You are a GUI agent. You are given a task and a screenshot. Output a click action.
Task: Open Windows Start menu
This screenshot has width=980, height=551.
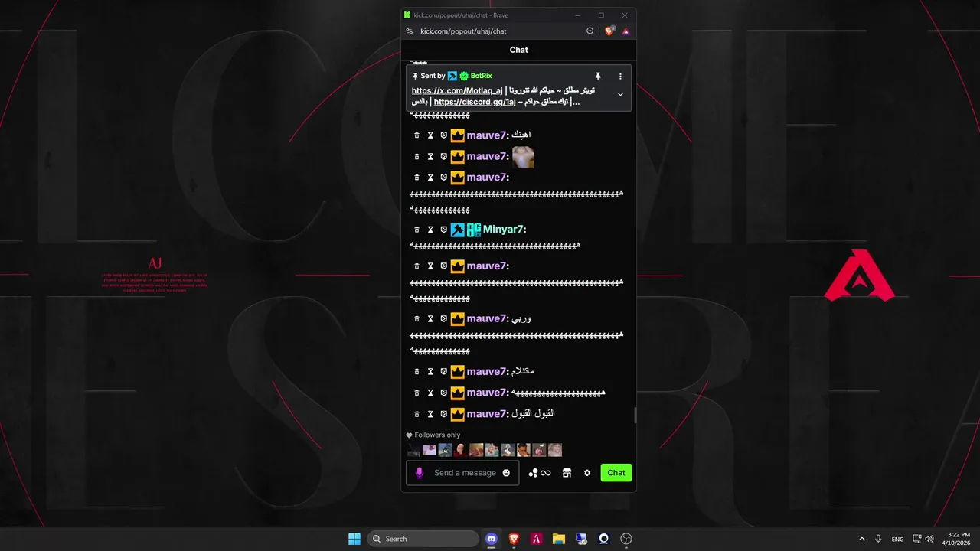(354, 539)
